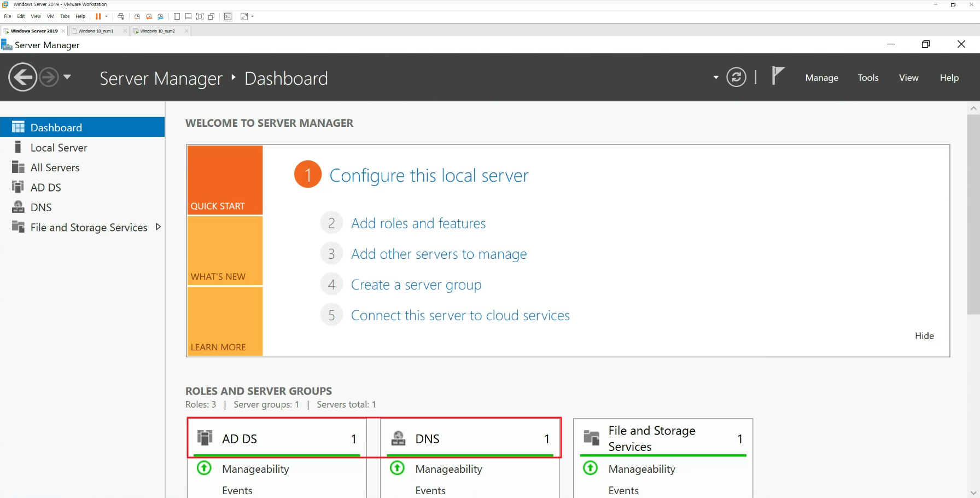Image resolution: width=980 pixels, height=498 pixels.
Task: Select Dashboard in the left navigation
Action: coord(82,128)
